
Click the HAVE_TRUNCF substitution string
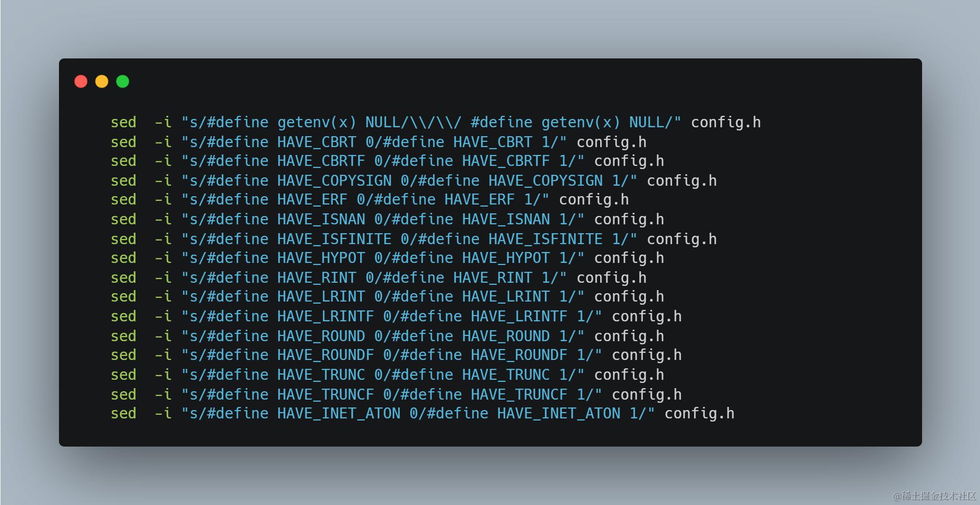pyautogui.click(x=391, y=395)
